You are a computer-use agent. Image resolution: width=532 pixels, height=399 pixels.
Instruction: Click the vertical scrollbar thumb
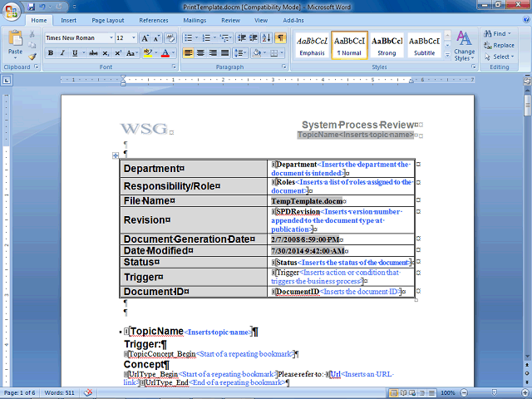coord(527,106)
